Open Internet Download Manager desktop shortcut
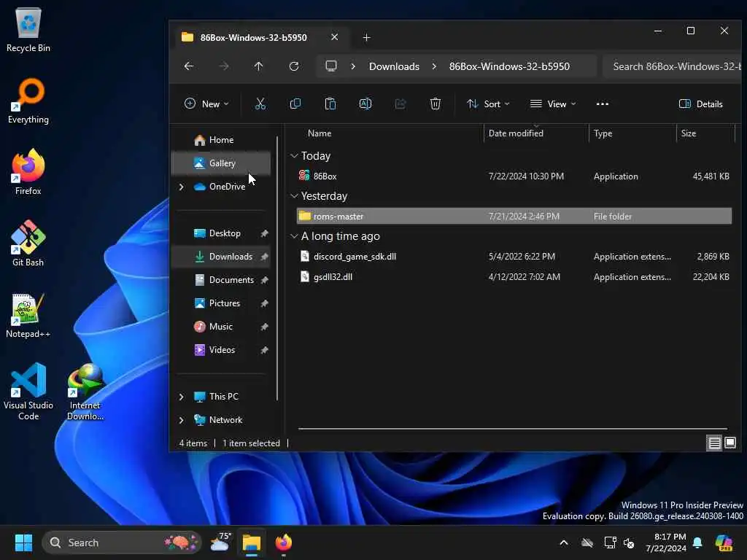747x560 pixels. 85,392
